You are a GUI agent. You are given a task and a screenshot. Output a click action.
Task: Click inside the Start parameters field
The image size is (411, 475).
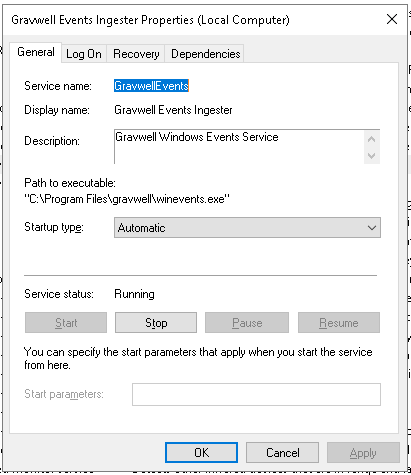tap(256, 394)
